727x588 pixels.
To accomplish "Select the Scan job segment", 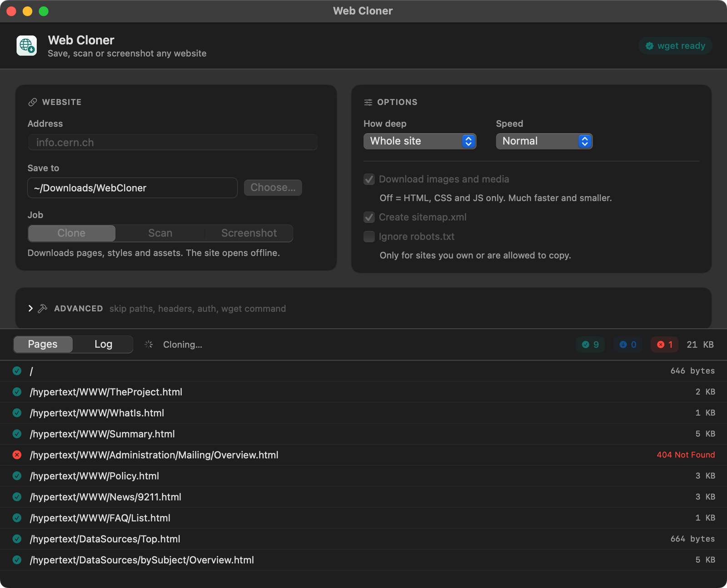I will (160, 233).
